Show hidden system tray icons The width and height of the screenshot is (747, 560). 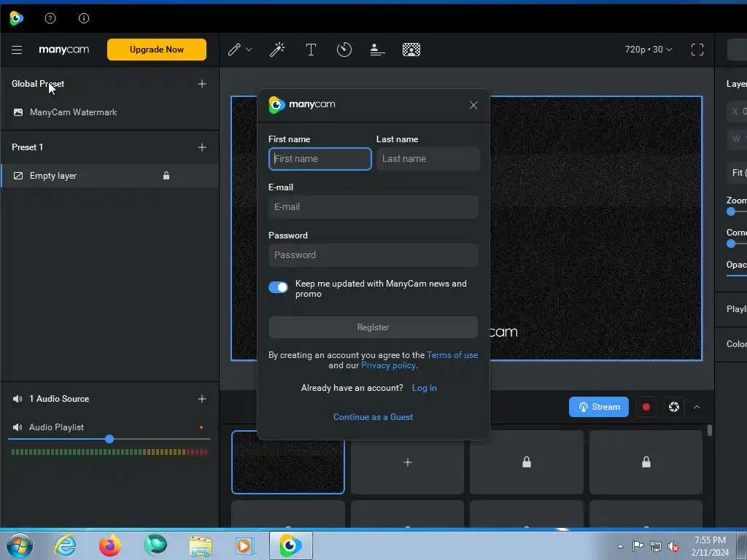[620, 546]
